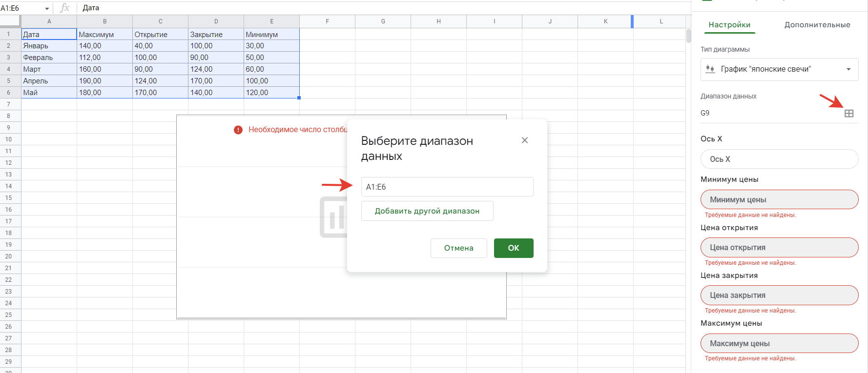Click the Максимум цены field

pos(779,344)
